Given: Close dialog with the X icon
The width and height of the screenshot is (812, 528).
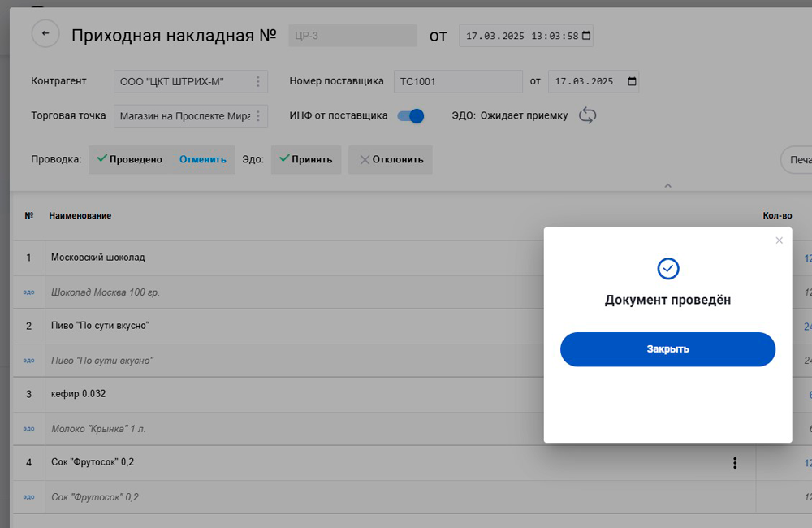Looking at the screenshot, I should [779, 240].
